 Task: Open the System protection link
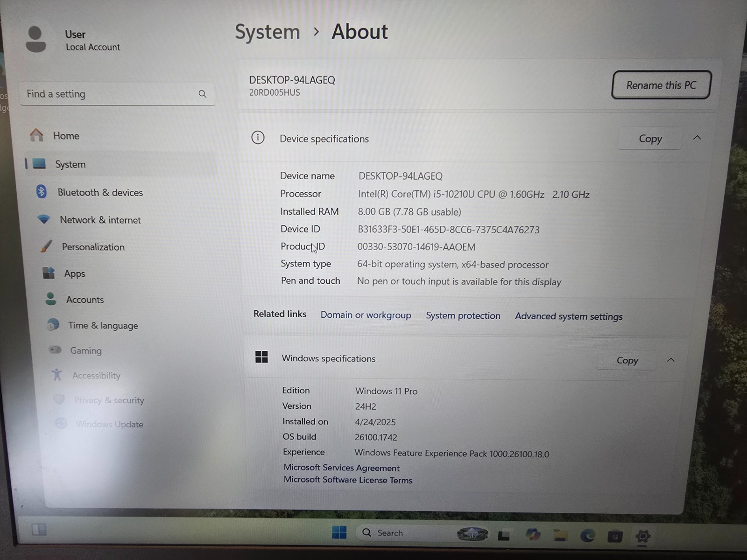pyautogui.click(x=463, y=315)
